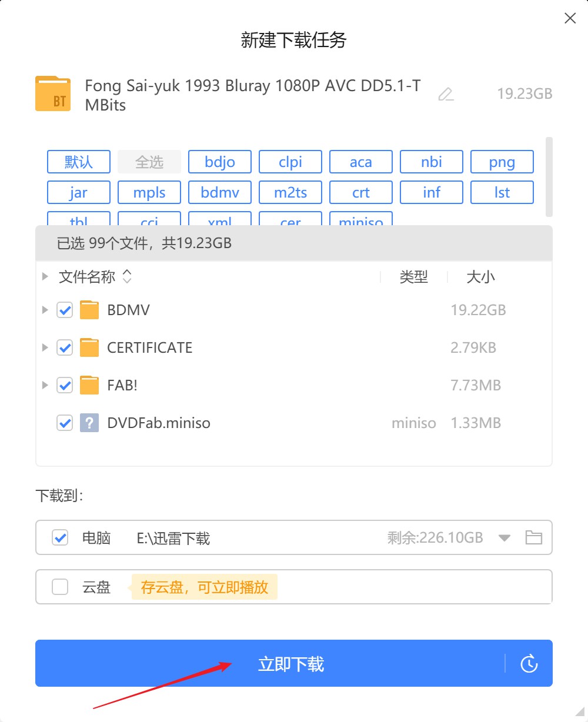Click the pencil icon to rename task
The width and height of the screenshot is (588, 722).
point(446,94)
